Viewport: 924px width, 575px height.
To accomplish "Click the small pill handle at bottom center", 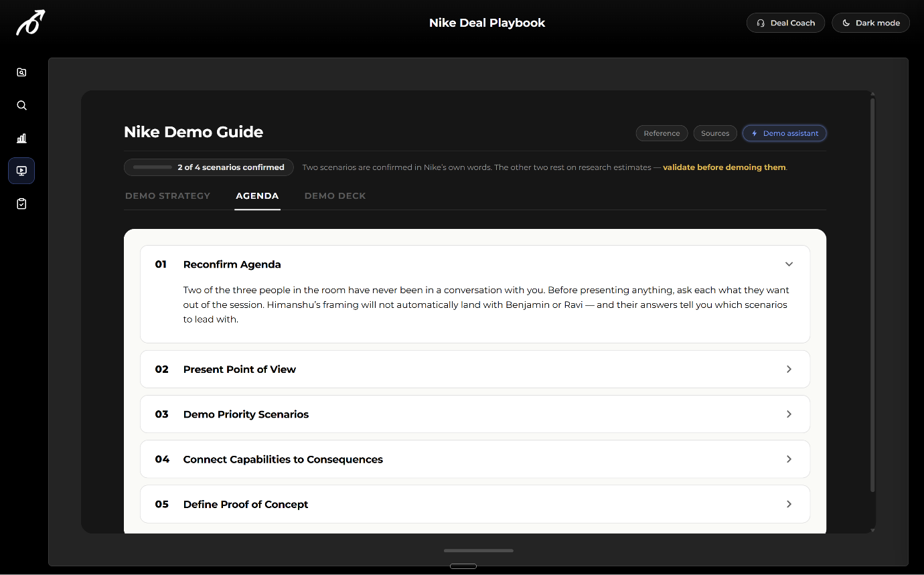I will 463,566.
